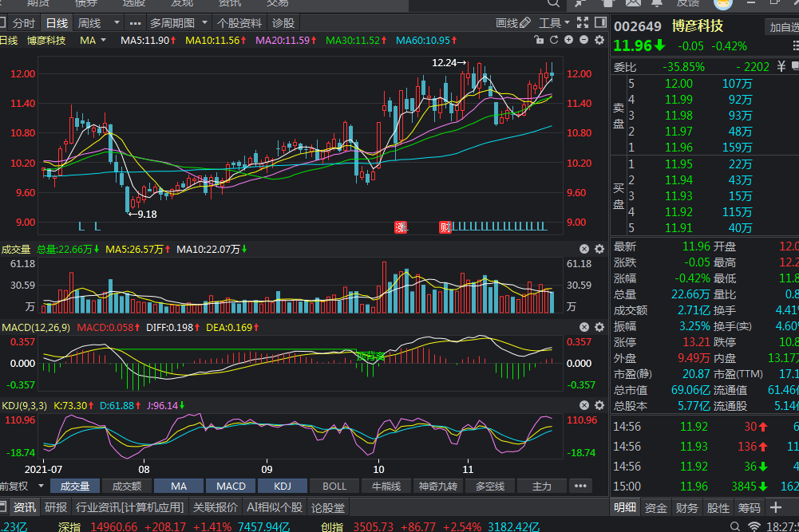
Task: Click the 加自选 add to watchlist button
Action: click(782, 27)
